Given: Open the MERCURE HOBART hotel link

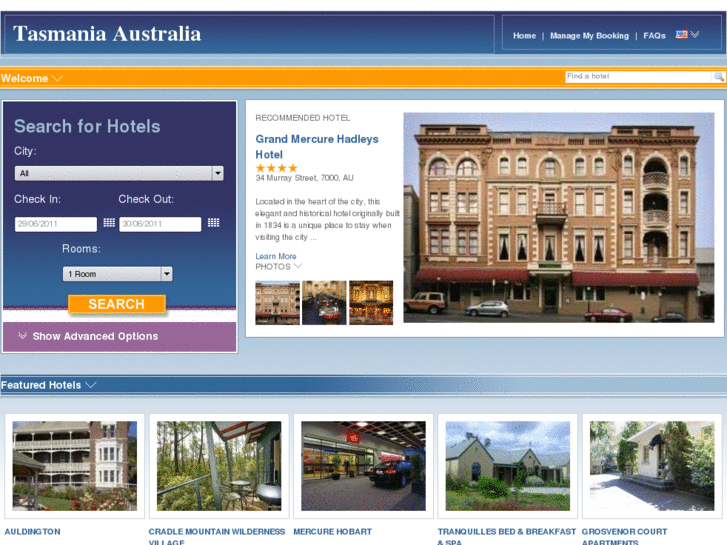Looking at the screenshot, I should click(x=332, y=532).
